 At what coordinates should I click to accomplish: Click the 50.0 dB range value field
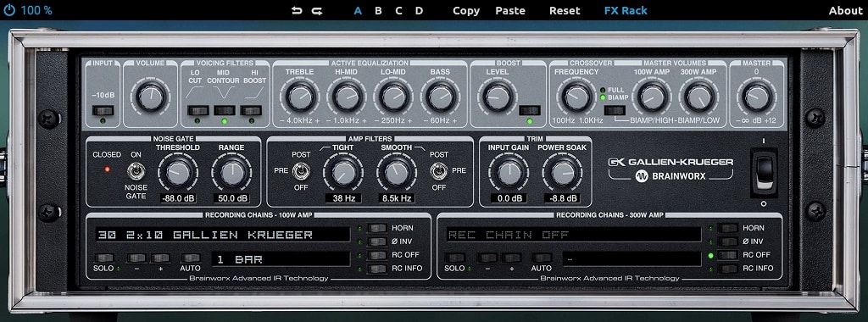point(231,198)
